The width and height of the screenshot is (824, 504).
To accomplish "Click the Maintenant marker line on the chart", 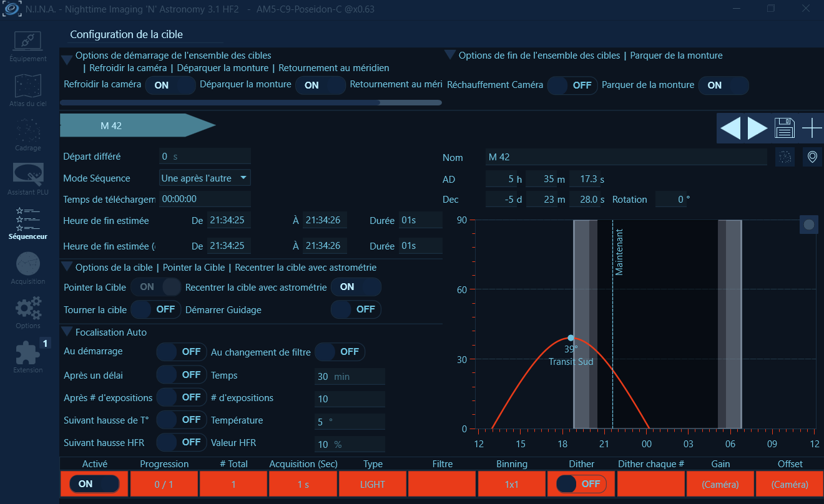I will (613, 324).
